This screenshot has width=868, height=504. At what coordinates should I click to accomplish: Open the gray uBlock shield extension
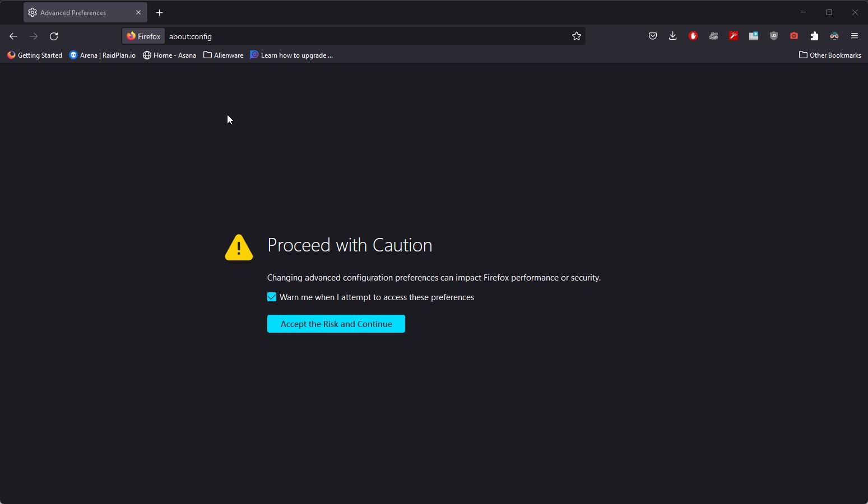click(774, 36)
